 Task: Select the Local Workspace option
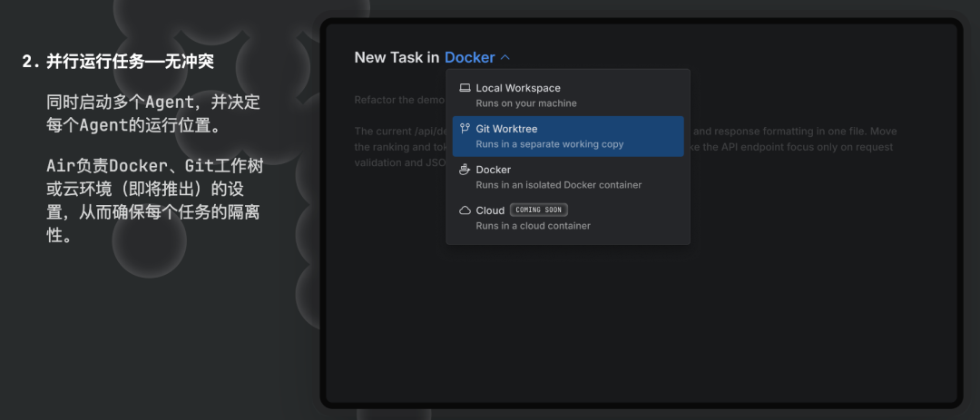click(x=568, y=95)
